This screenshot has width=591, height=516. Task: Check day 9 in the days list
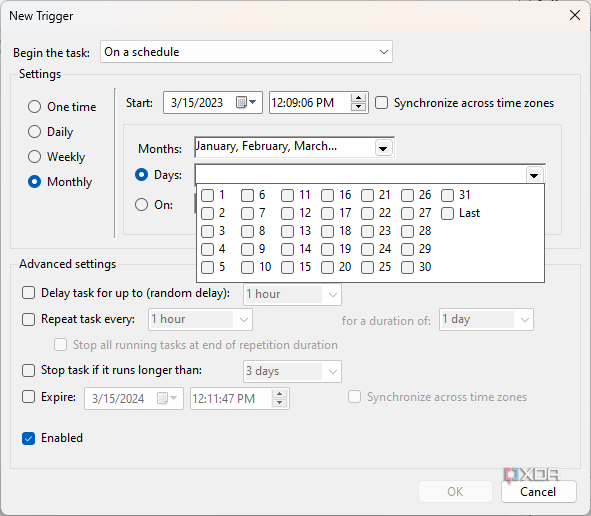coord(247,249)
